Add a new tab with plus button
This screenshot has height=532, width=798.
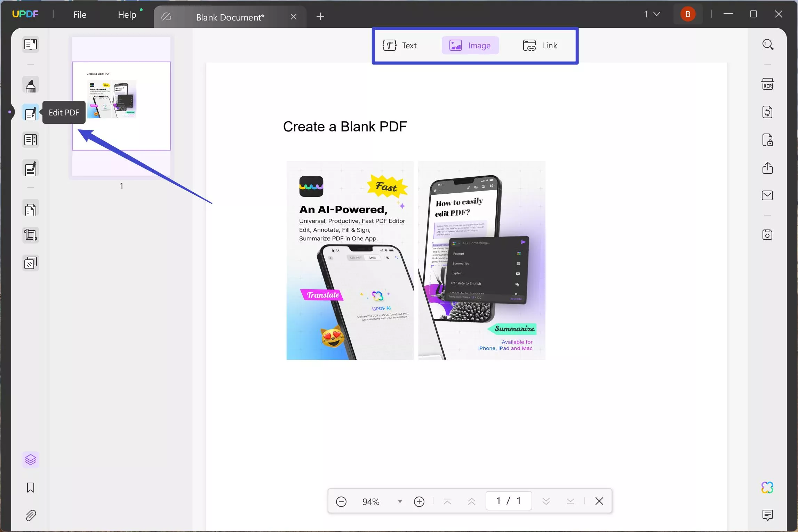pos(320,16)
